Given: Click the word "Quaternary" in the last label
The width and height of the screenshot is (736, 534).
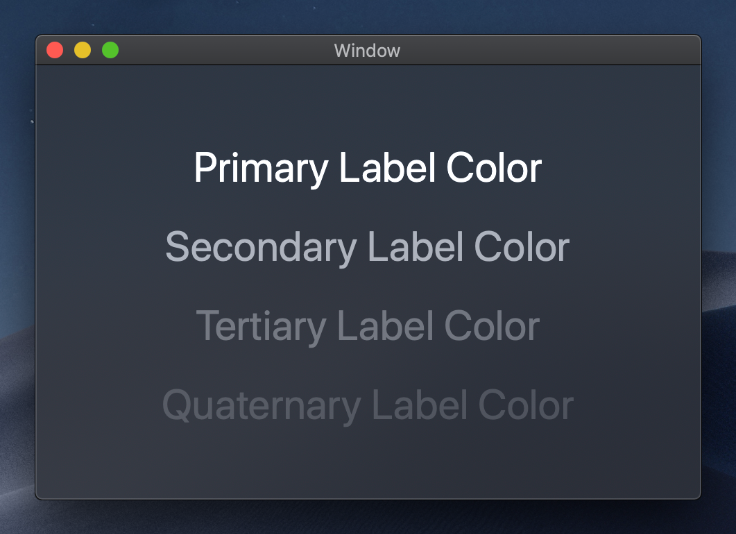Looking at the screenshot, I should 261,406.
